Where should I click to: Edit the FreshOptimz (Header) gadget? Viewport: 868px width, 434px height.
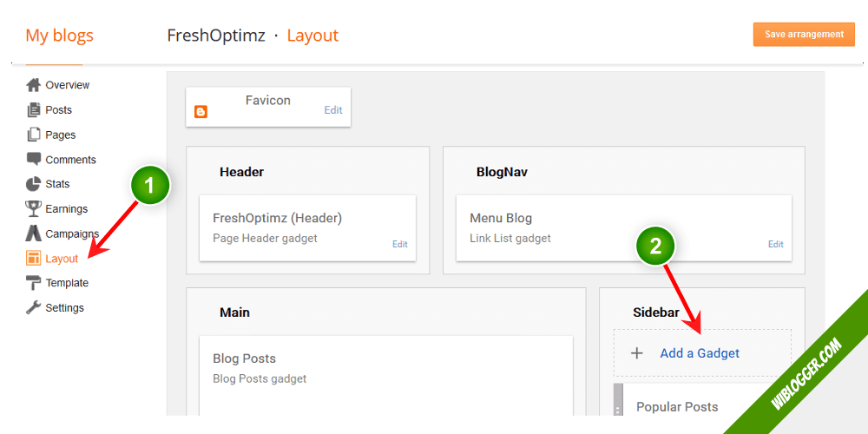pyautogui.click(x=399, y=244)
